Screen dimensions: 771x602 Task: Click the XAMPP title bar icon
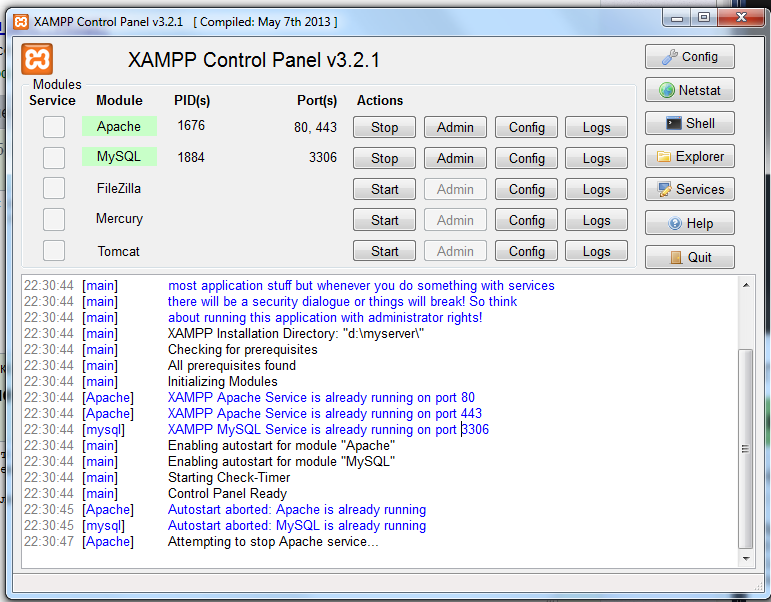(21, 22)
